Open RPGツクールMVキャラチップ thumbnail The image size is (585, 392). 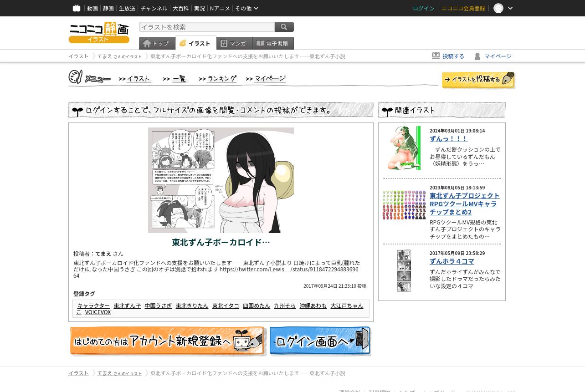(x=404, y=205)
